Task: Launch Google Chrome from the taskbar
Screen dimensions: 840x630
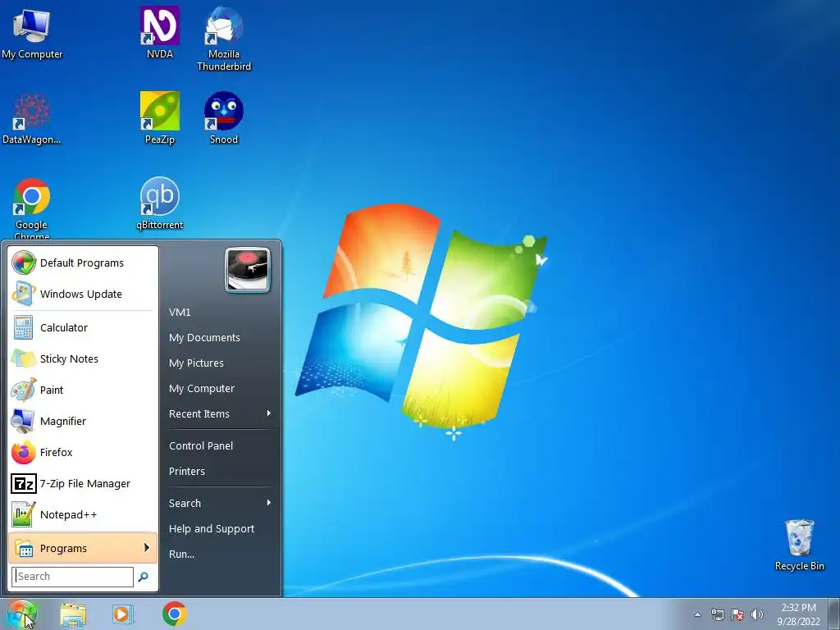Action: click(174, 614)
